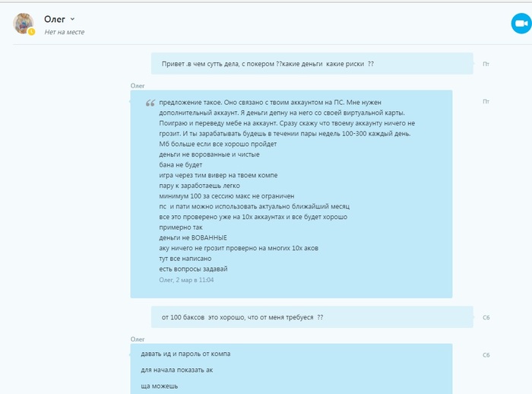Click sender label Олег above quoted message
The height and width of the screenshot is (394, 532).
tap(138, 86)
